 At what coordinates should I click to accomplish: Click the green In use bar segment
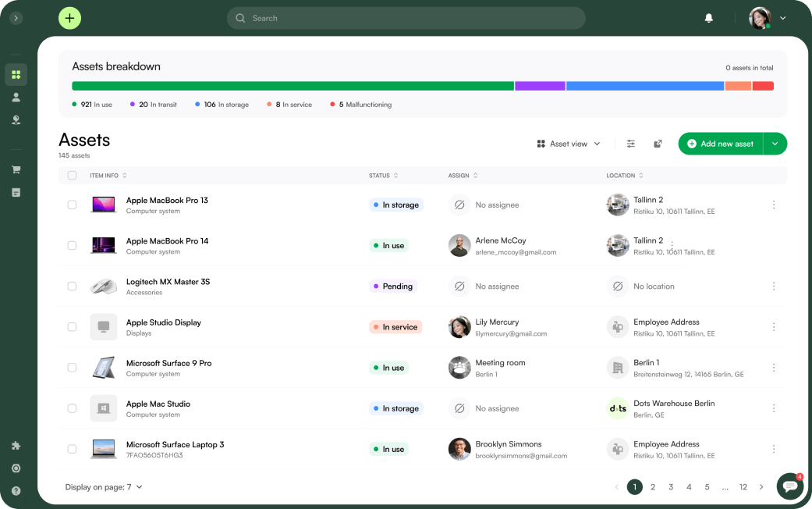coord(293,86)
